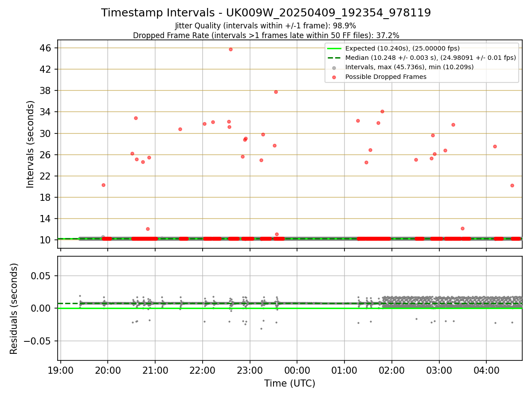Click the 'Time (UTC)' x-axis label
Screen dimensions: 532x399
[289, 383]
